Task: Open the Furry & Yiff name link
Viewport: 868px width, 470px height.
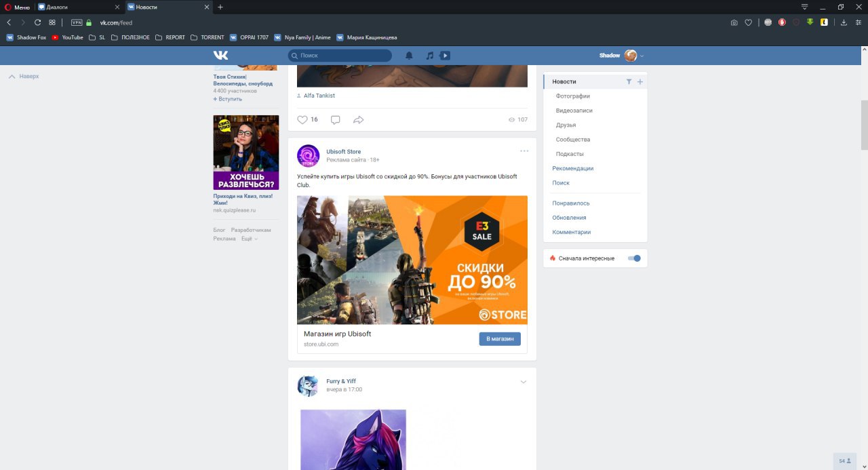Action: click(341, 381)
